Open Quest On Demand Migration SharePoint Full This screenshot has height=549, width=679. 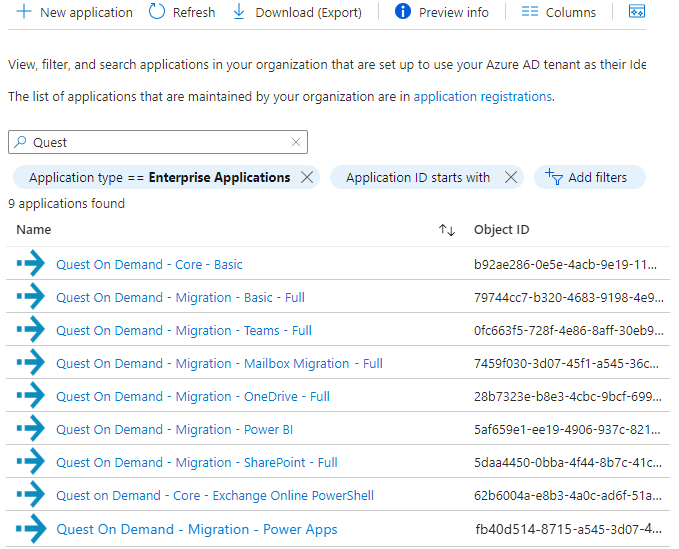197,463
